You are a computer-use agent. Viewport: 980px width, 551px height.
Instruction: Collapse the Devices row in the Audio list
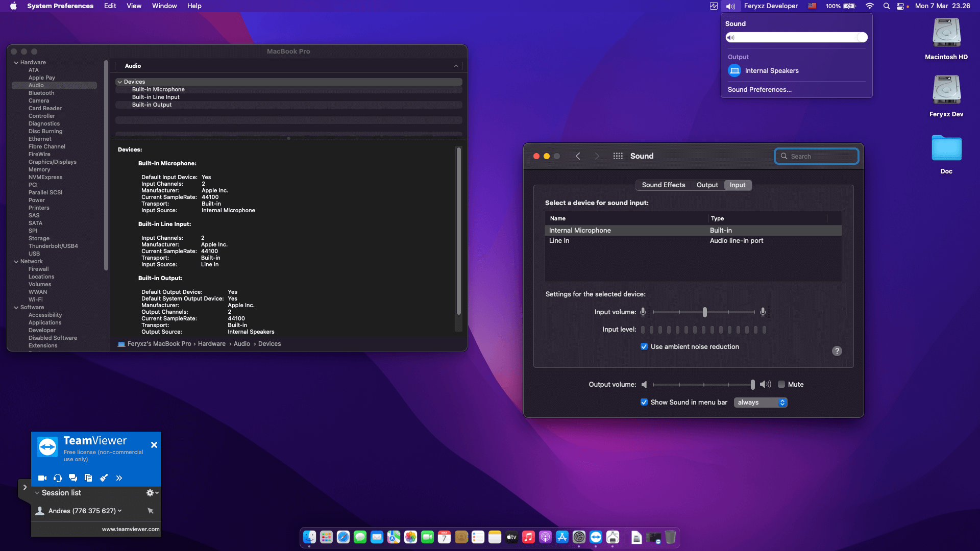click(120, 82)
